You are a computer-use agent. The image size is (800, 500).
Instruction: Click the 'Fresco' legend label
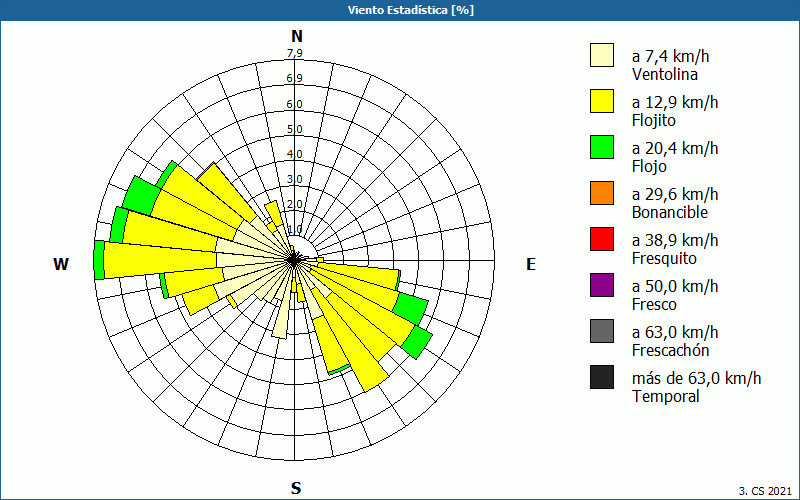(x=655, y=305)
